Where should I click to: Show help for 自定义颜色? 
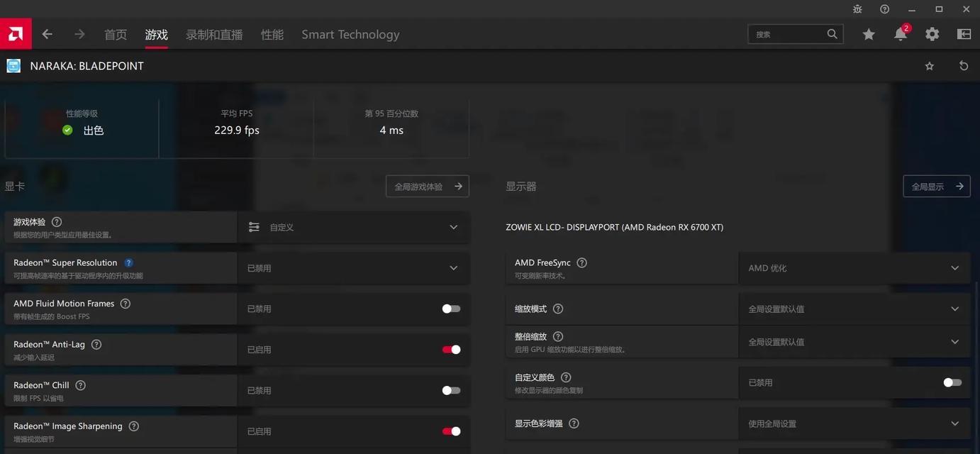566,377
